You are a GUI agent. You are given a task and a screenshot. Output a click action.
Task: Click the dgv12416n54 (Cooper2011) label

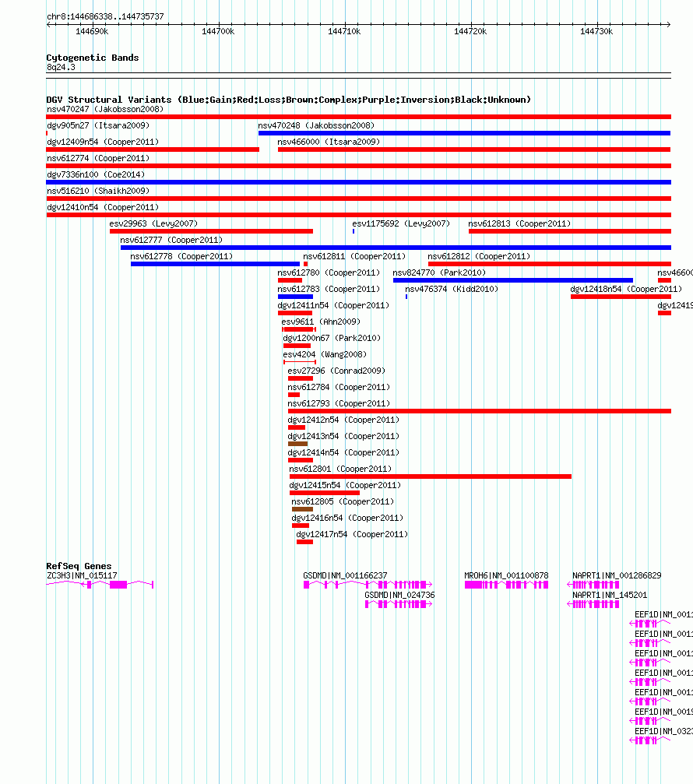click(347, 518)
